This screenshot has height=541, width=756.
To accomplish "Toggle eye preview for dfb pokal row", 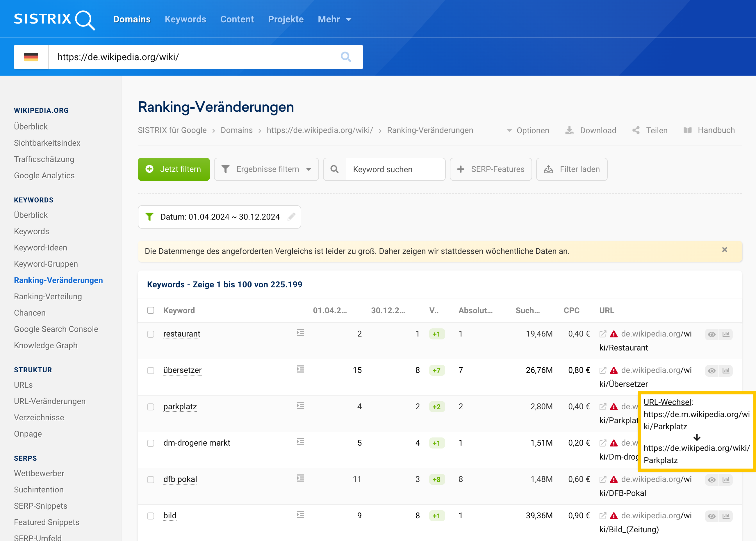I will click(x=712, y=479).
